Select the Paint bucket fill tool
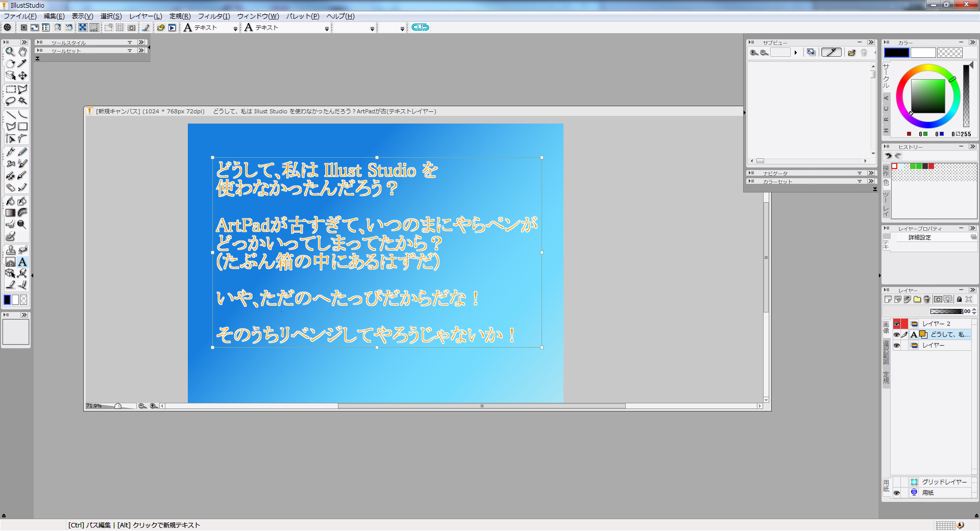The width and height of the screenshot is (980, 531). [10, 201]
